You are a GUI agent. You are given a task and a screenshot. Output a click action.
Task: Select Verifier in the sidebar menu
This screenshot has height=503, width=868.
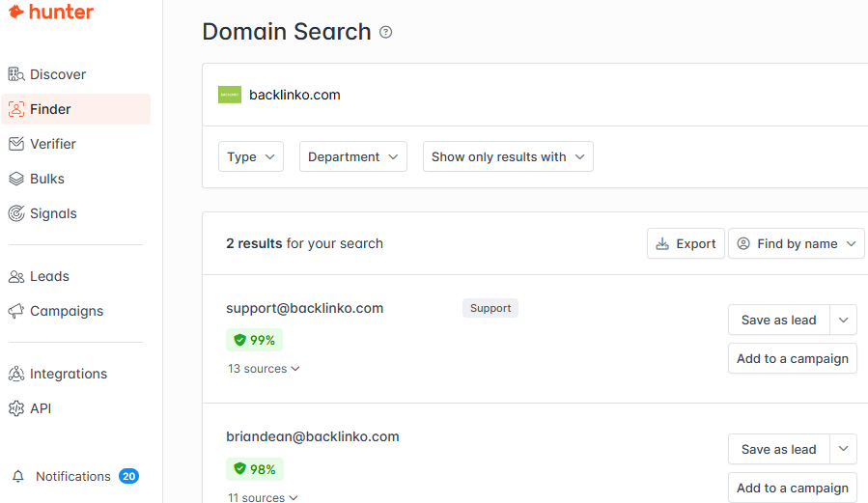tap(76, 144)
